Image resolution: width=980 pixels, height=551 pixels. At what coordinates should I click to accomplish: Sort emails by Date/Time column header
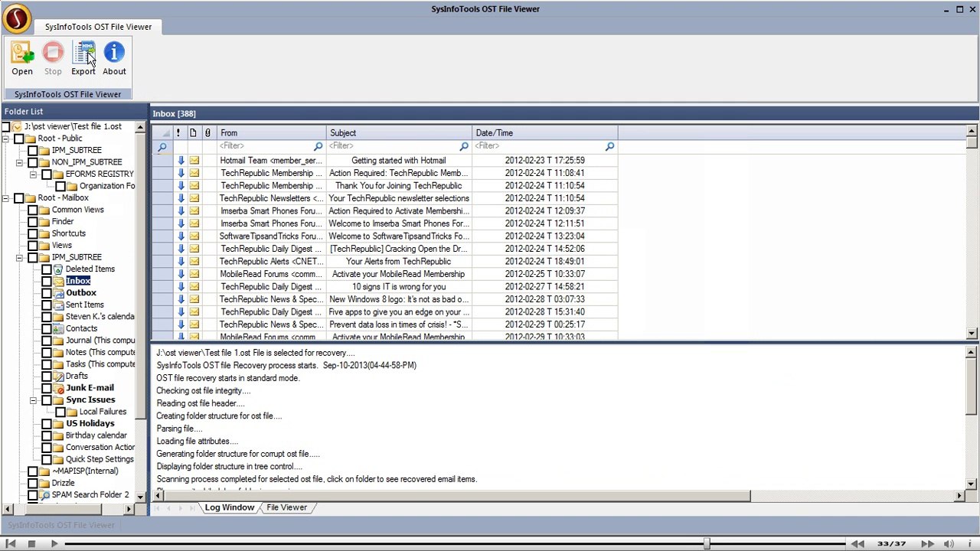pyautogui.click(x=545, y=133)
